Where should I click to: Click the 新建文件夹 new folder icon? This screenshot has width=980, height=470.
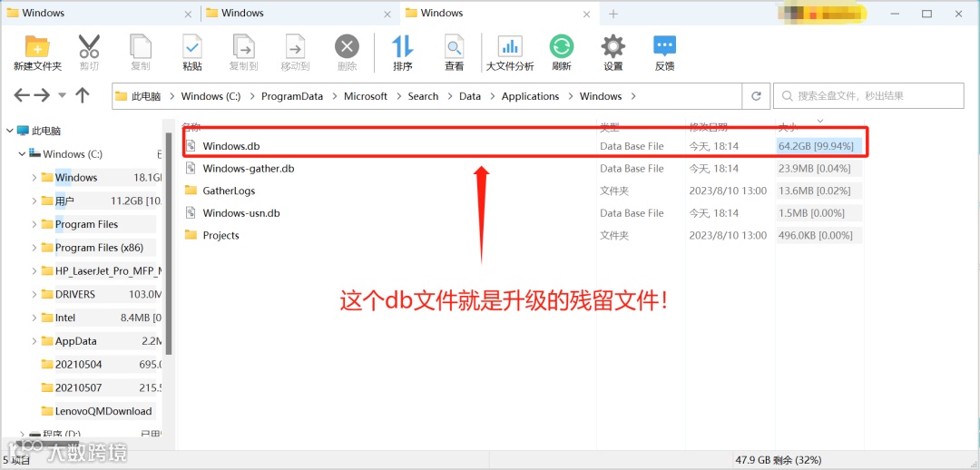(37, 46)
